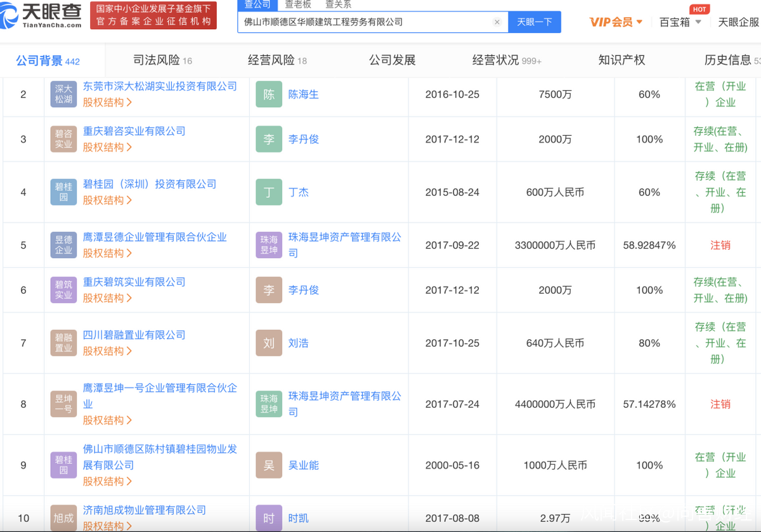
Task: Click the 碧桂园 logo badge in row 4
Action: (x=63, y=192)
